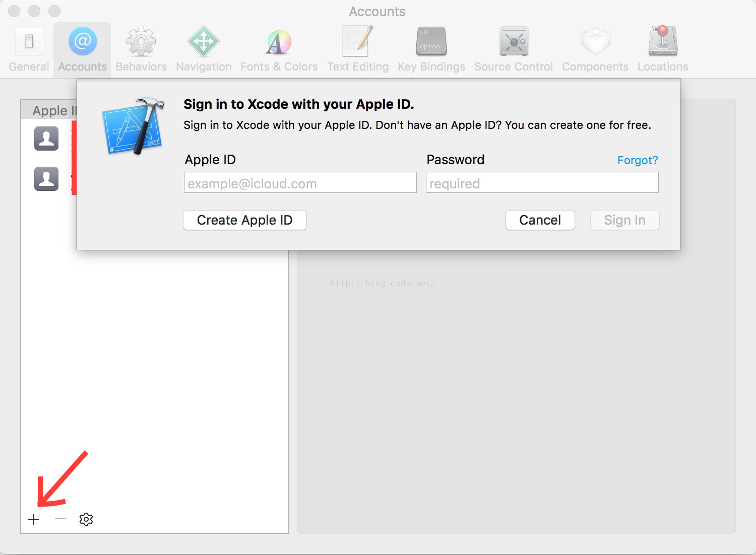Open the gear actions menu

pos(86,519)
